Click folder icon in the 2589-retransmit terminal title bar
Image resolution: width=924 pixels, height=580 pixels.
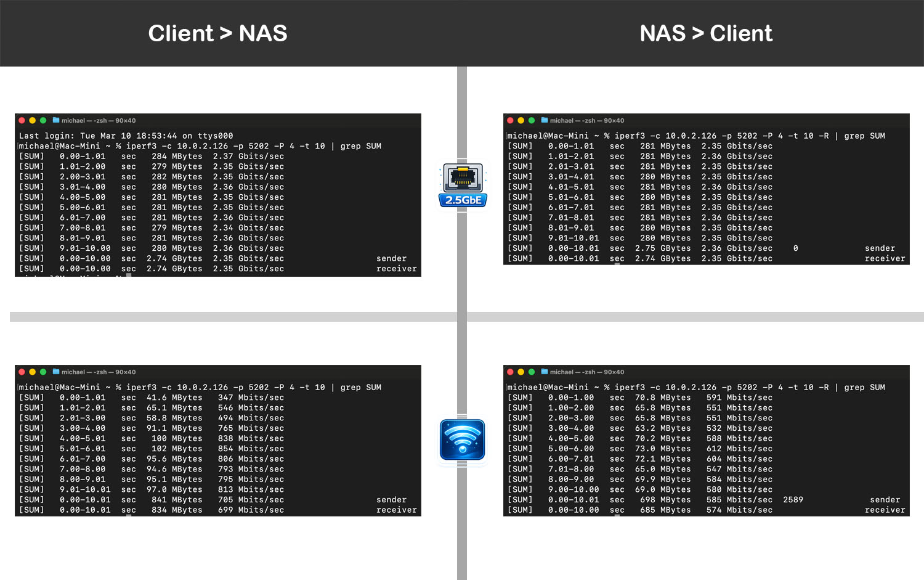545,372
